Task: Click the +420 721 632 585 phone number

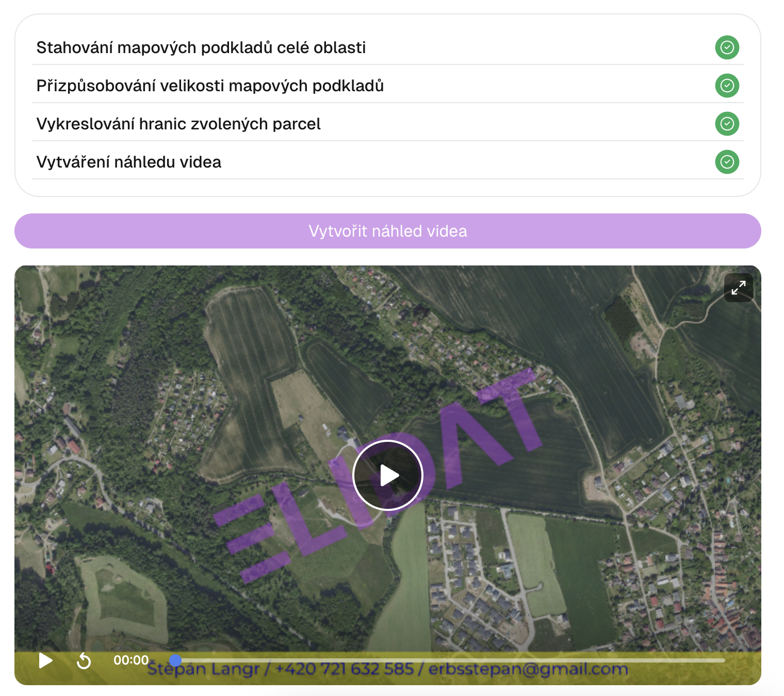Action: point(345,670)
